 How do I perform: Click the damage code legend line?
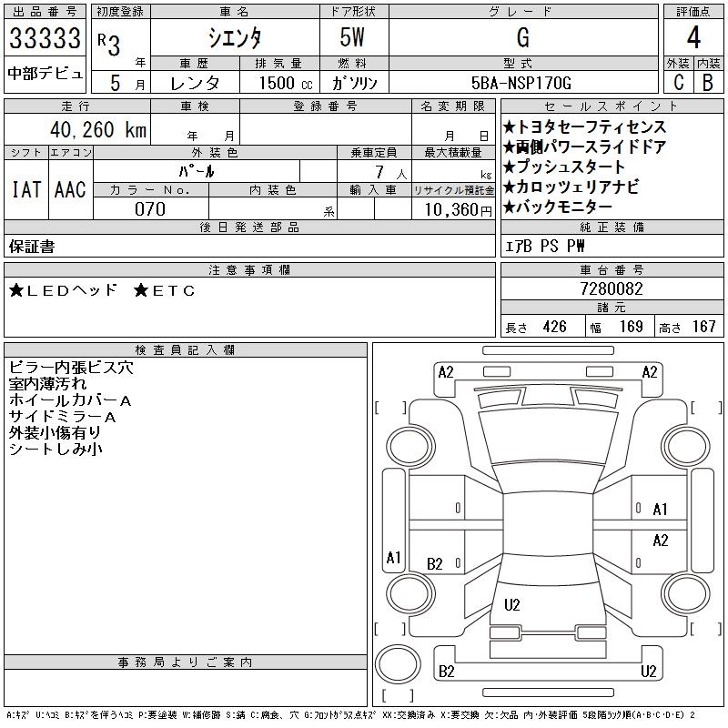point(351,715)
